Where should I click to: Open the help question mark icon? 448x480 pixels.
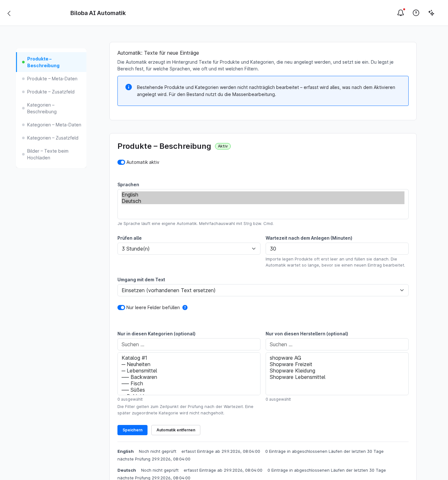416,13
